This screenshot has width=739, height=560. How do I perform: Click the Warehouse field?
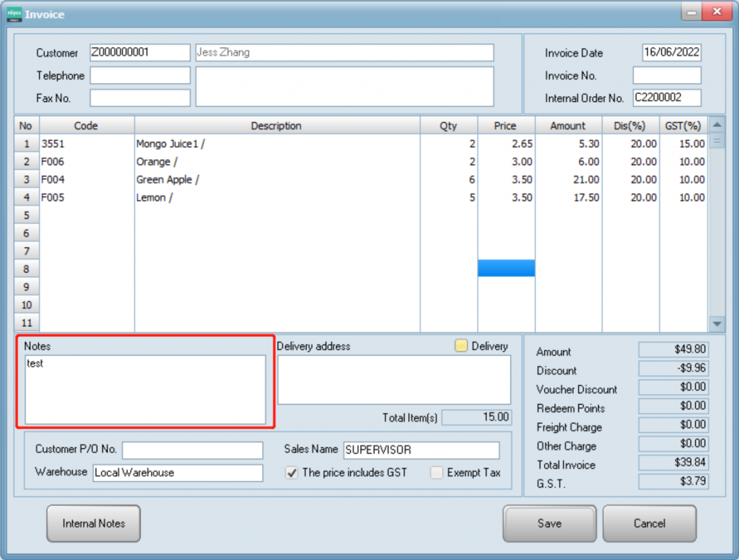coord(178,473)
